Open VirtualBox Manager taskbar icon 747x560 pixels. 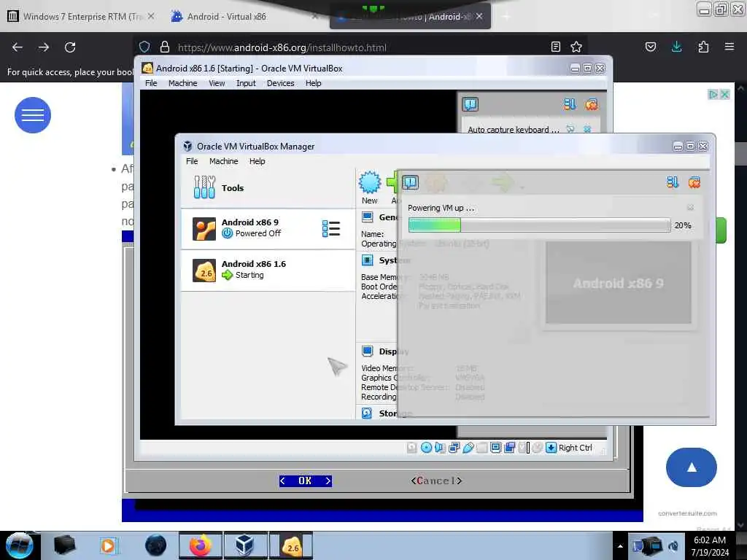point(245,545)
